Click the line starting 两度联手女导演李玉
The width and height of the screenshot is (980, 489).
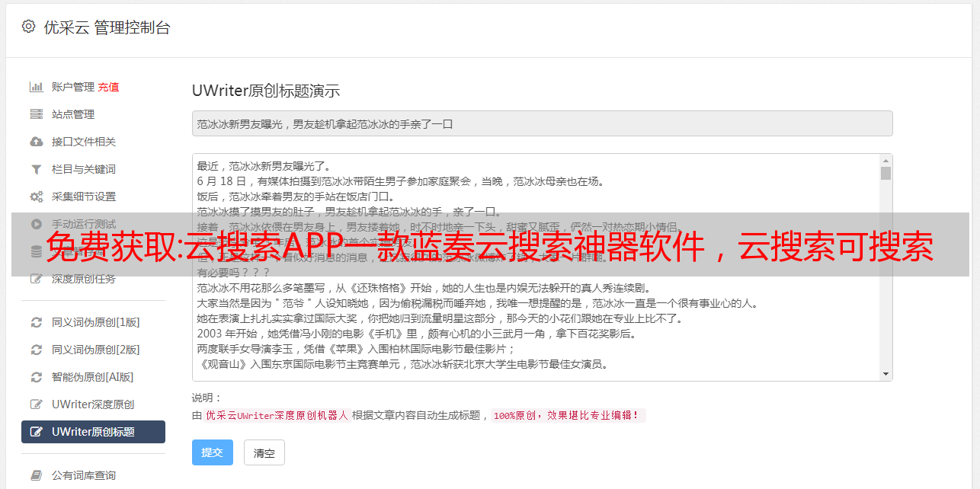point(357,349)
